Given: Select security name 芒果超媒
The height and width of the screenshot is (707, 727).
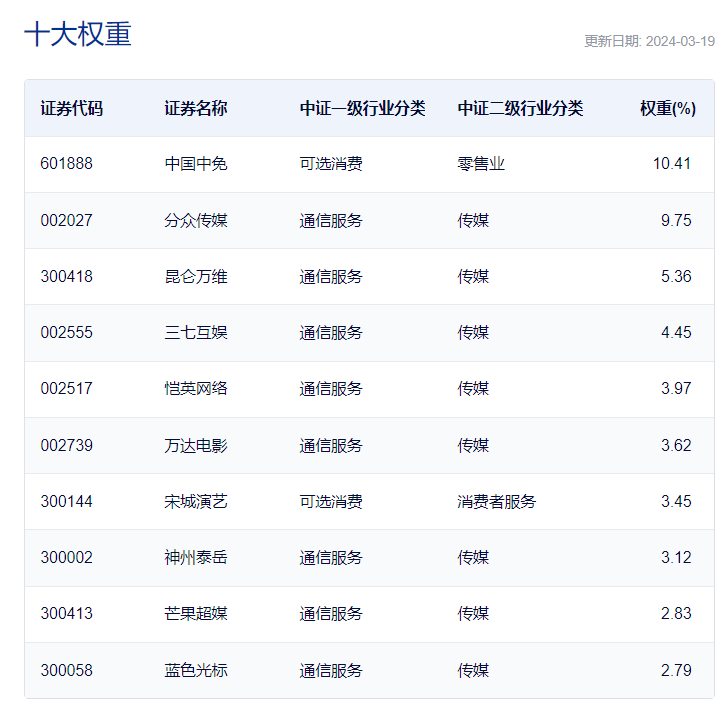Looking at the screenshot, I should click(x=196, y=614).
